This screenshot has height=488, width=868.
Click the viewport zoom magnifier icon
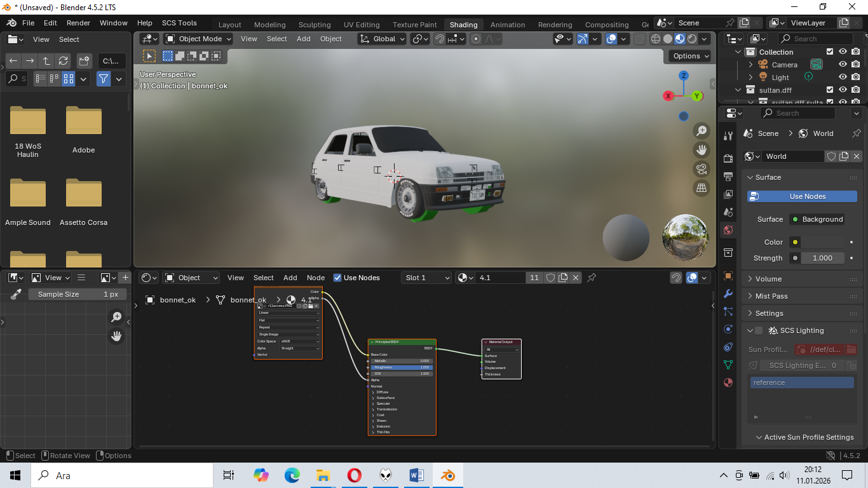pyautogui.click(x=702, y=131)
